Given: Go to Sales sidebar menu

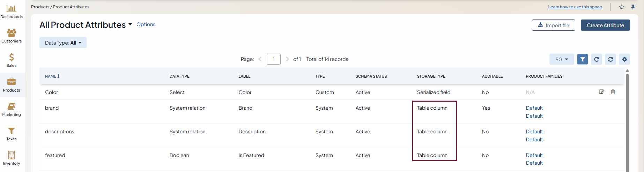Looking at the screenshot, I should coord(12,61).
